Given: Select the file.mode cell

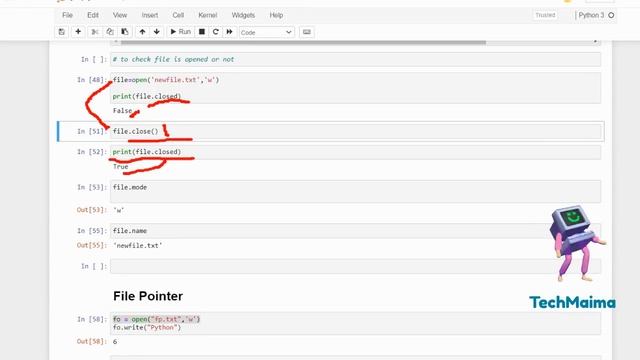Looking at the screenshot, I should pos(355,191).
